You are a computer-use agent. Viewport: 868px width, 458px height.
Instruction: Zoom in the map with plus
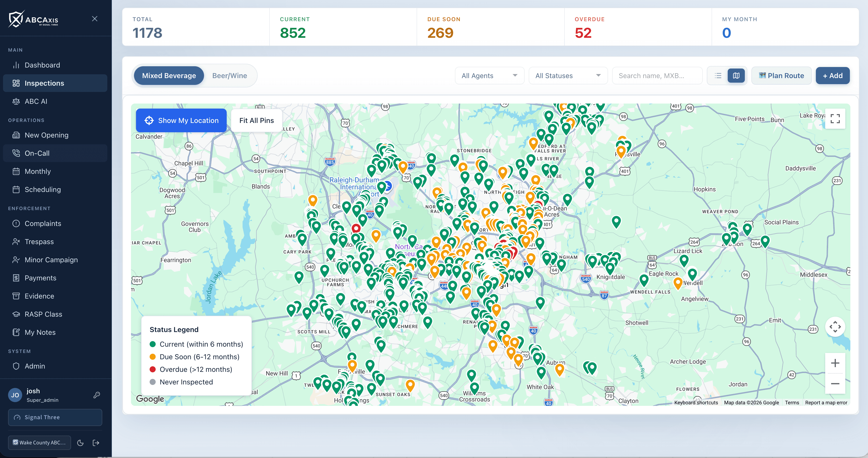[x=835, y=363]
